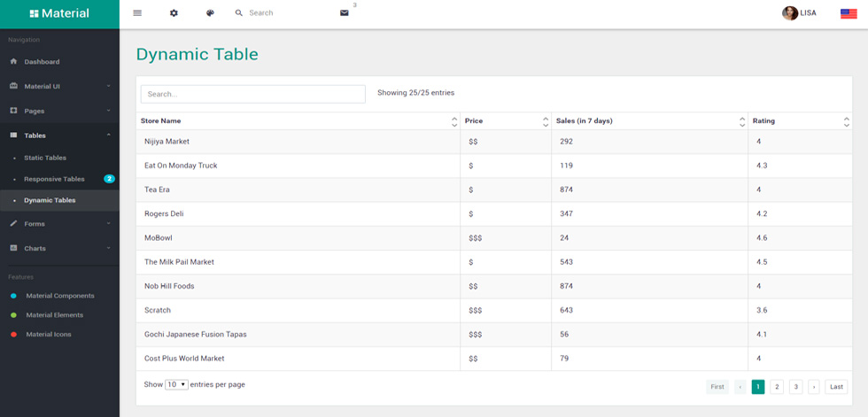The image size is (868, 417).
Task: Open the mail envelope notifications icon
Action: (345, 12)
